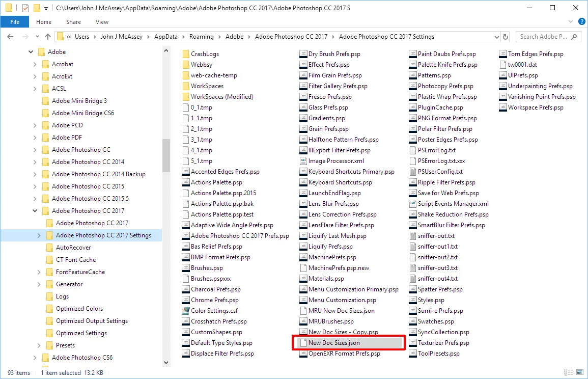This screenshot has height=379, width=588.
Task: Refresh the current folder view
Action: 506,37
